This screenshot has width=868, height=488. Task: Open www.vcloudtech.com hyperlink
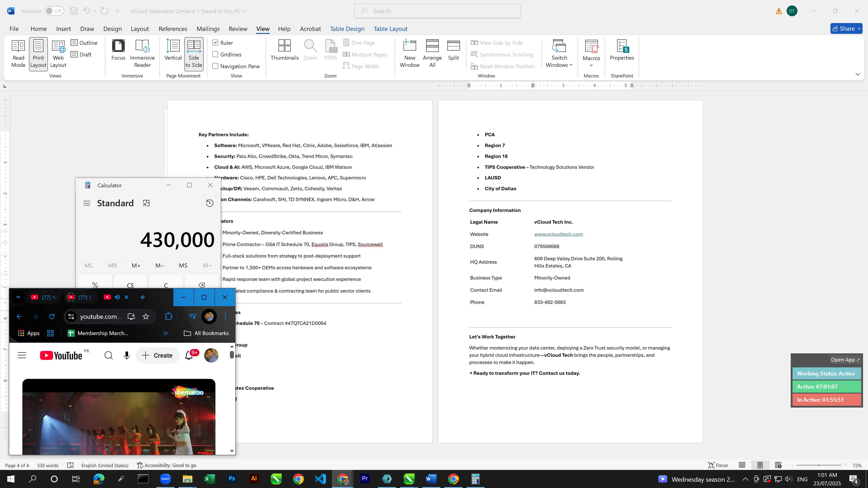pos(558,234)
